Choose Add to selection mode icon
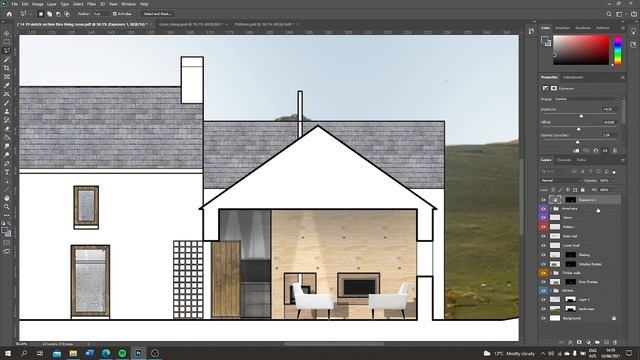Viewport: 640px width, 360px height. pyautogui.click(x=49, y=14)
